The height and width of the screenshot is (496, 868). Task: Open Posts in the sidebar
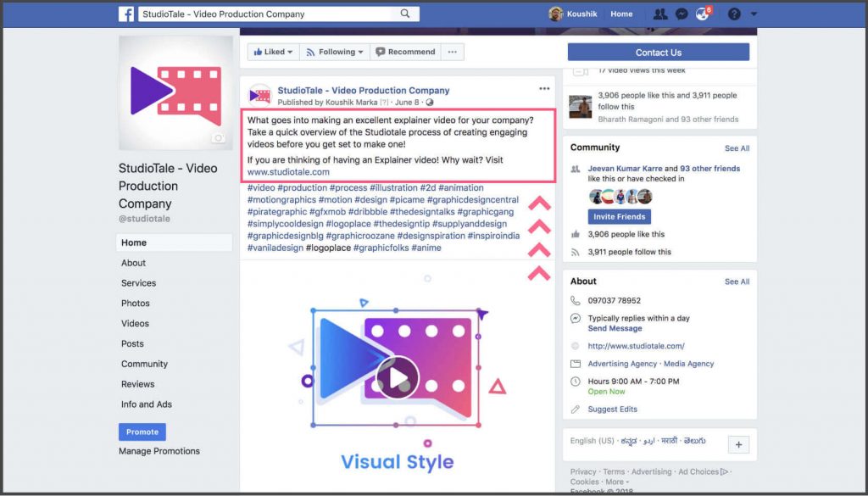coord(132,343)
